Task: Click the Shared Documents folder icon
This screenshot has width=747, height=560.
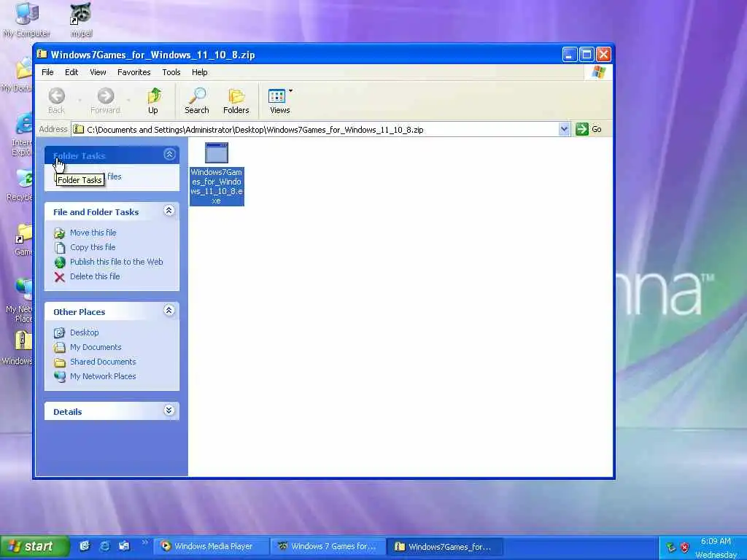Action: coord(60,362)
